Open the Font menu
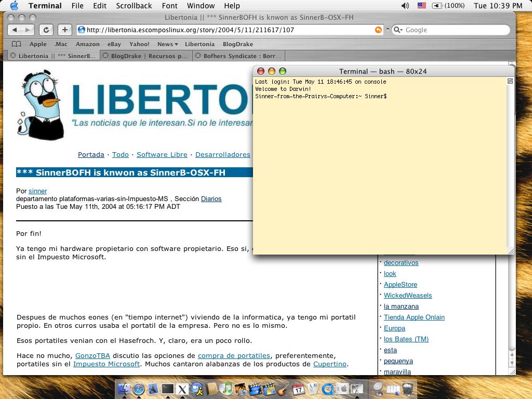This screenshot has width=532, height=399. click(170, 6)
